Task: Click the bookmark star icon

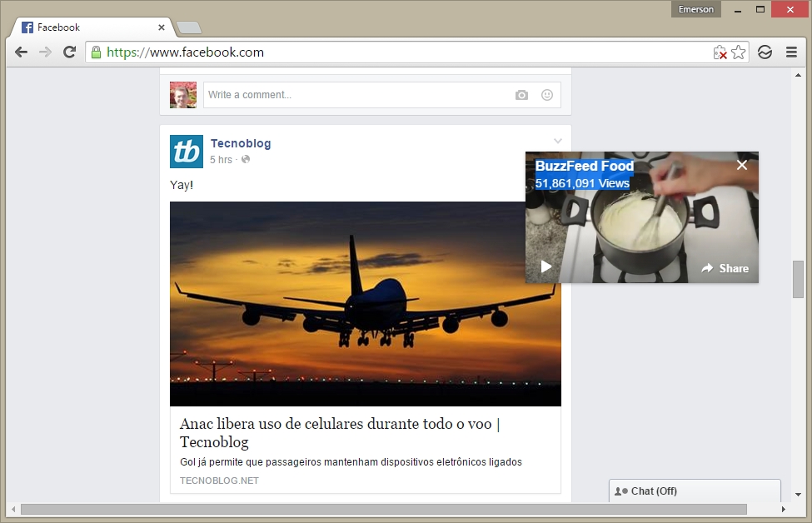Action: click(738, 52)
